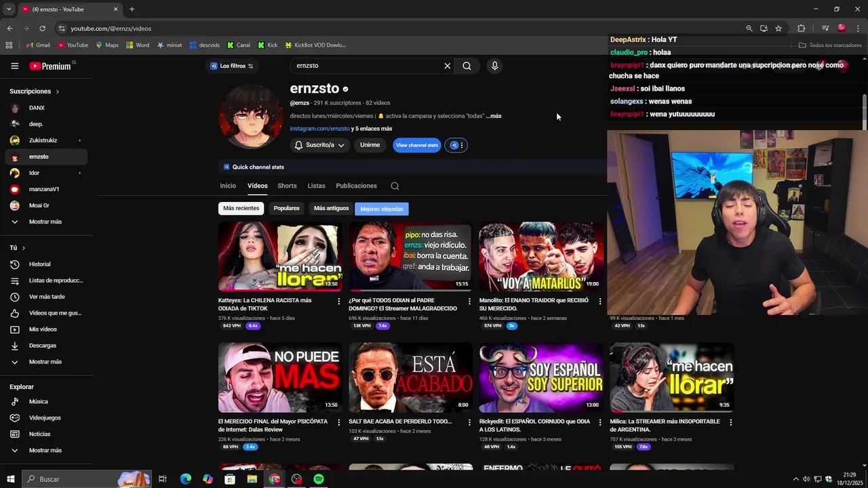Open Ver más tarde sidebar item
Screen dimensions: 868x488
(x=46, y=297)
